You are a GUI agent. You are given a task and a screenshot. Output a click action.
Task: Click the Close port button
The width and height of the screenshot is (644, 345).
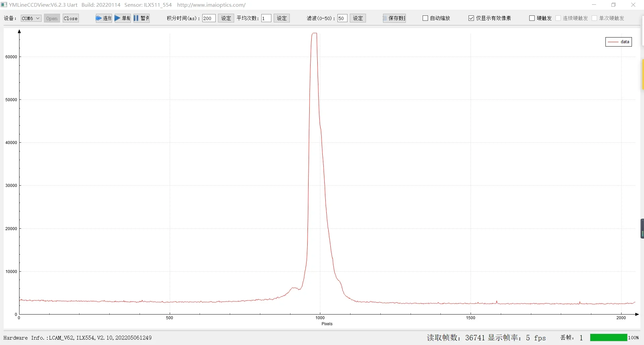(71, 18)
